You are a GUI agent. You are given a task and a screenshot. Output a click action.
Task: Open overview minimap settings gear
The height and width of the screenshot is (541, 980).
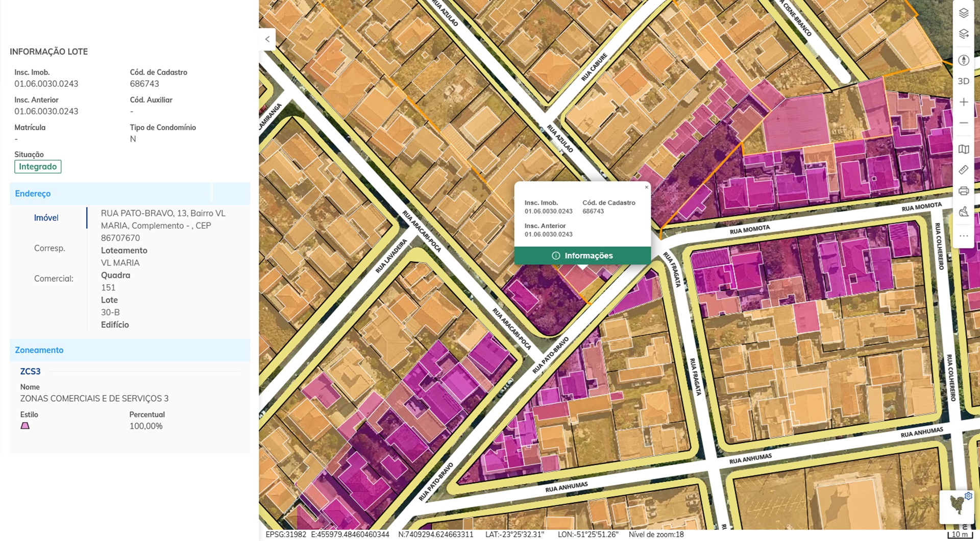point(968,496)
